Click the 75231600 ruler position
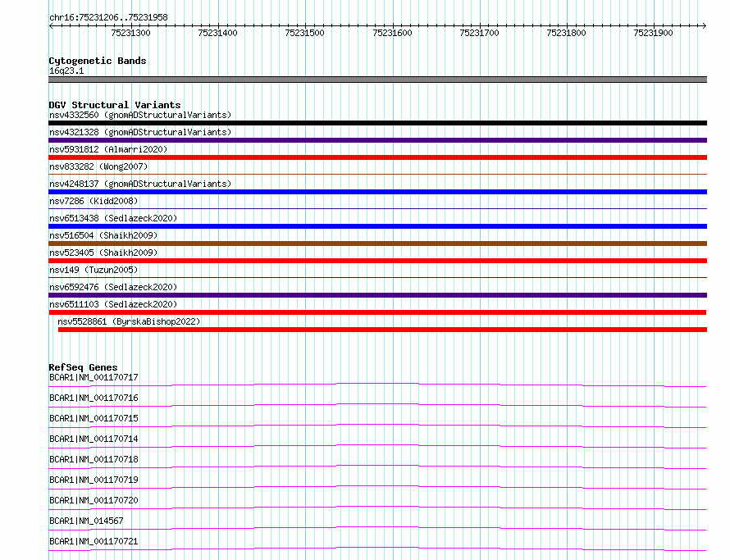This screenshot has height=560, width=730. (392, 33)
